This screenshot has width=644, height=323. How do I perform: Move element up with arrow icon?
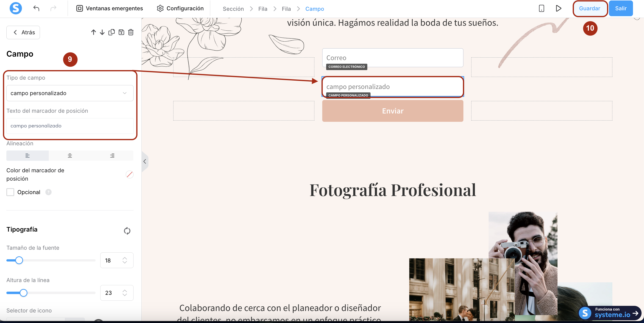point(93,32)
